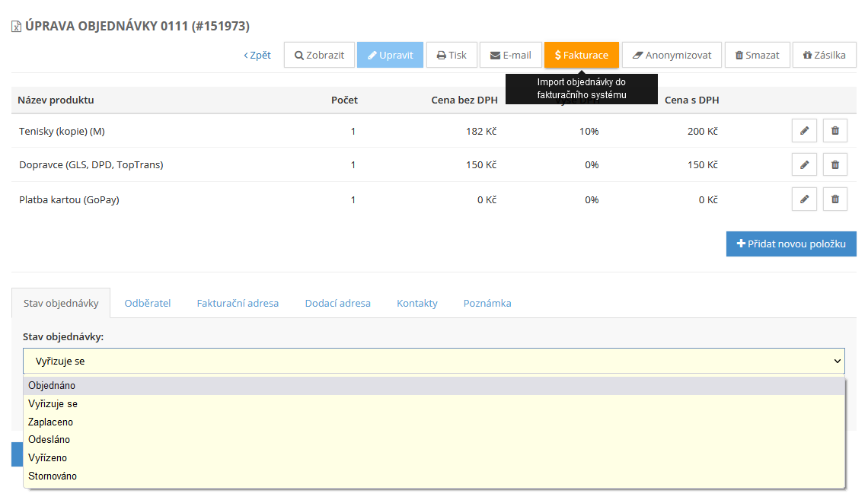Select Stornováno option in dropdown
This screenshot has width=868, height=497.
click(53, 476)
